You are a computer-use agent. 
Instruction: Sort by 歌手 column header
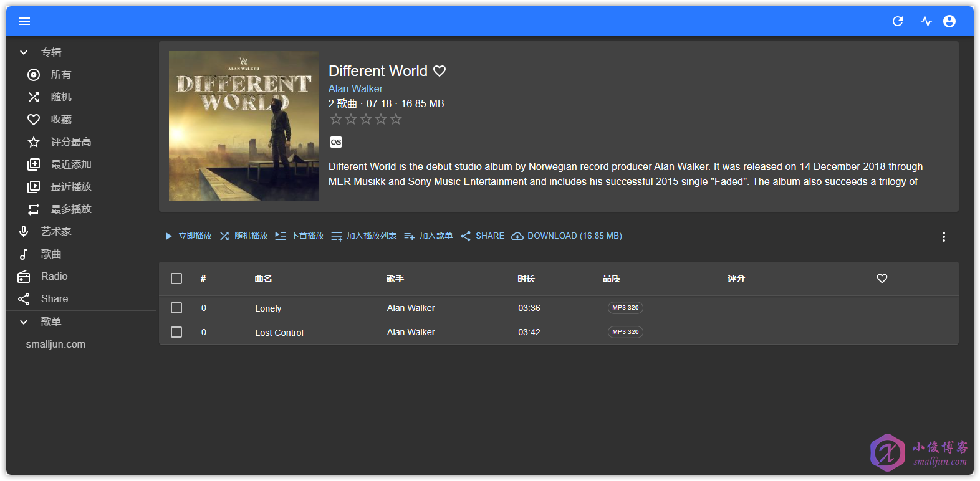[x=395, y=279]
